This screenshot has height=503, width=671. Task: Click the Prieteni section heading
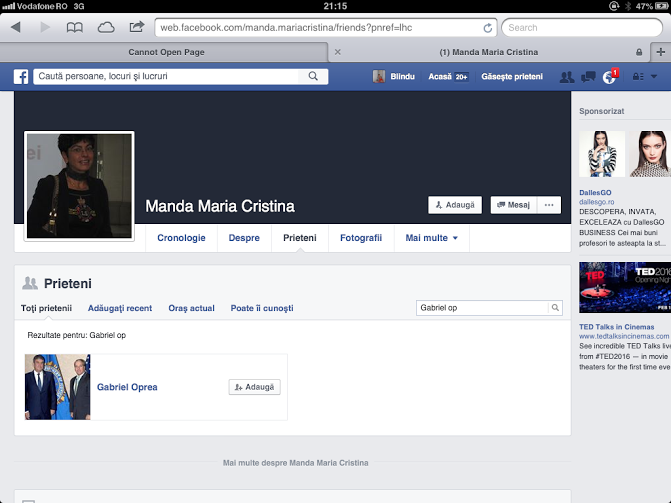[x=68, y=283]
